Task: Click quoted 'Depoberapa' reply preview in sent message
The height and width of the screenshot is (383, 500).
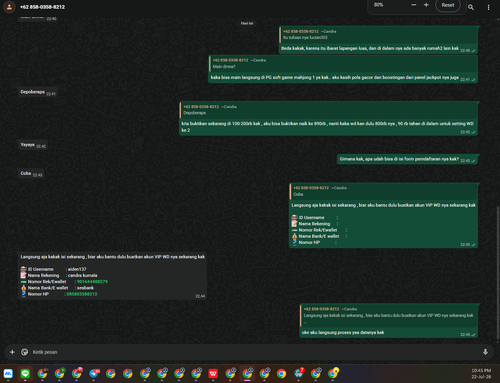Action: (329, 110)
